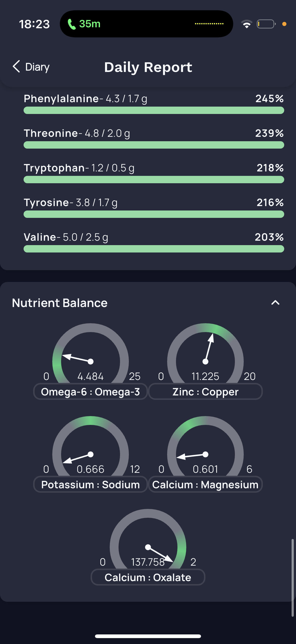Tap the Potassium : Sodium gauge dial
296x644 pixels.
click(x=90, y=448)
